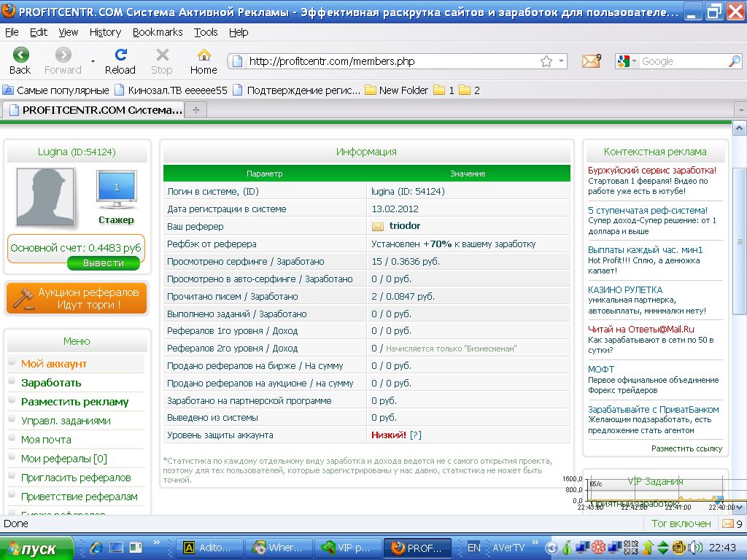Click envelope icon next to triodor
747x560 pixels.
pos(377,227)
